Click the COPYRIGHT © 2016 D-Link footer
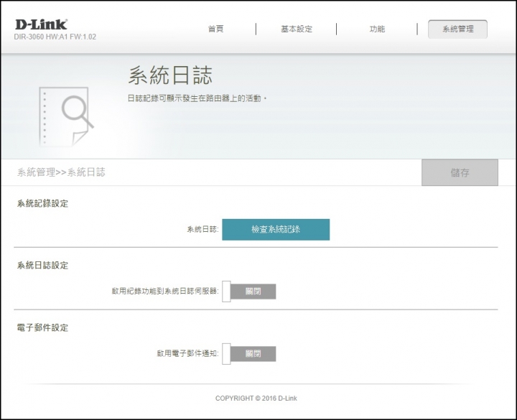The image size is (517, 420). (x=256, y=398)
